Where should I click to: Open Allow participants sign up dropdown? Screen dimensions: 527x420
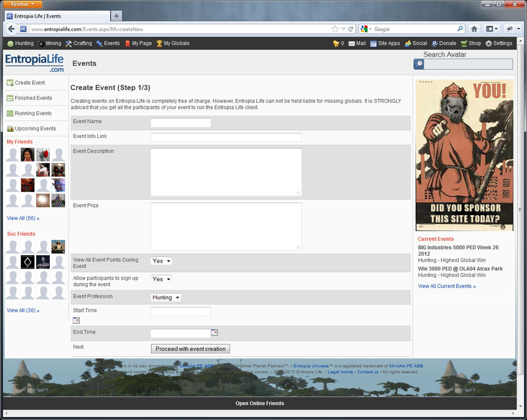[x=162, y=279]
